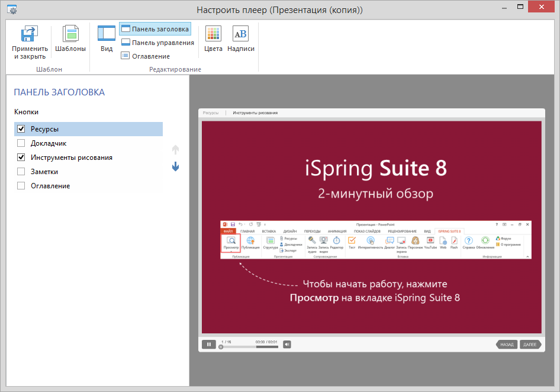Uncheck the Ресурсы checkbox
Viewport: 560px width, 392px height.
[21, 129]
